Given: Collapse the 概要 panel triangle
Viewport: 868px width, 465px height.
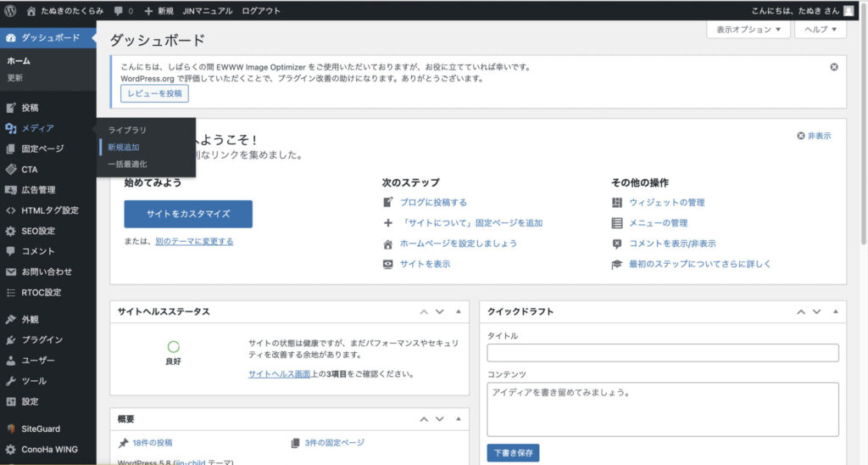Looking at the screenshot, I should (459, 419).
